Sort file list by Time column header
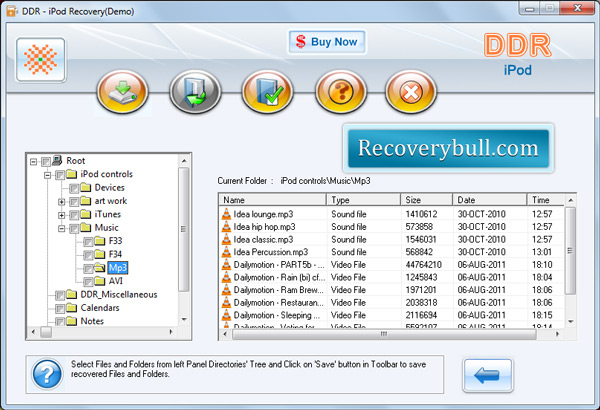The width and height of the screenshot is (600, 410). [546, 200]
